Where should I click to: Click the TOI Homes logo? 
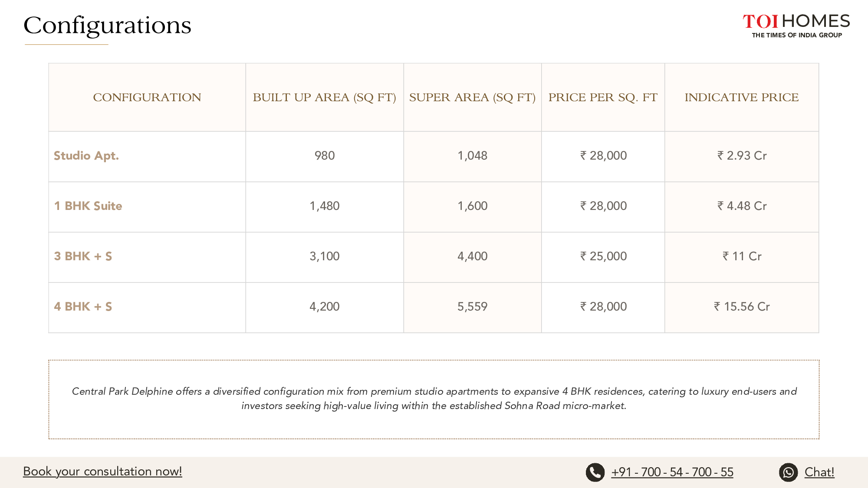tap(796, 26)
